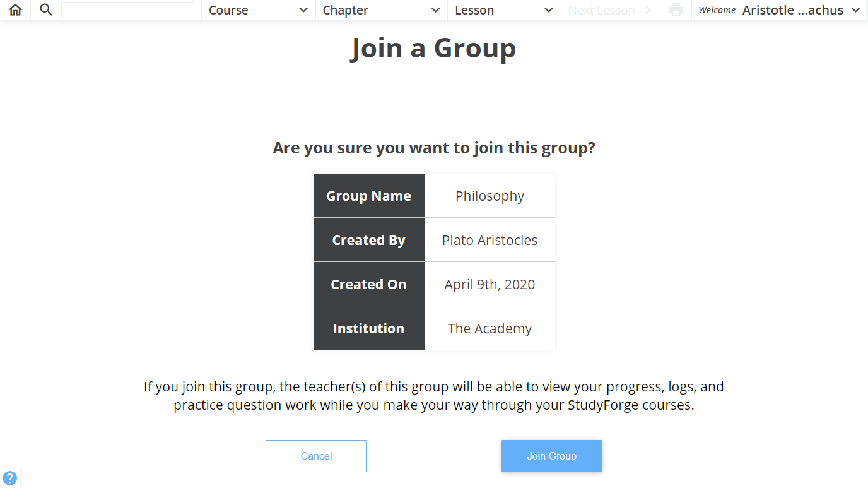Select the April 9th, 2020 date cell

(x=490, y=284)
